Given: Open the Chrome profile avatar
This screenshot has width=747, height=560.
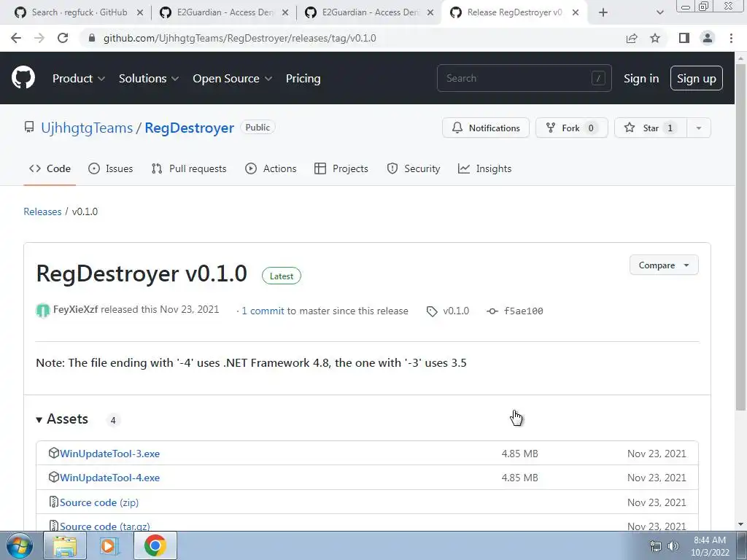Looking at the screenshot, I should click(708, 38).
